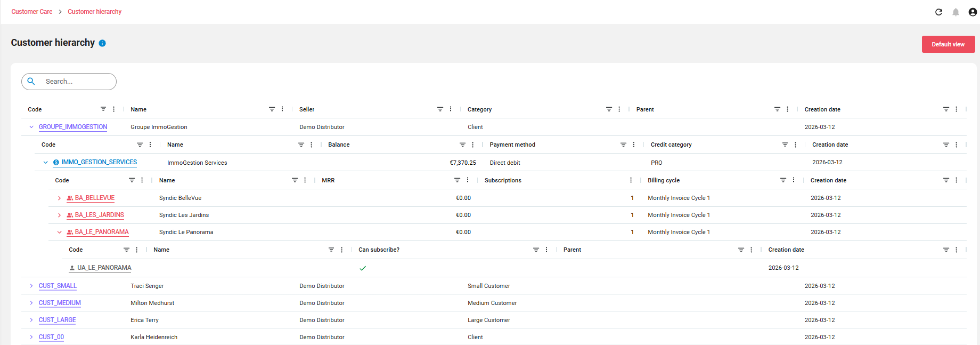Open column menu for Payment method
Screen dimensions: 980x345
(634, 145)
